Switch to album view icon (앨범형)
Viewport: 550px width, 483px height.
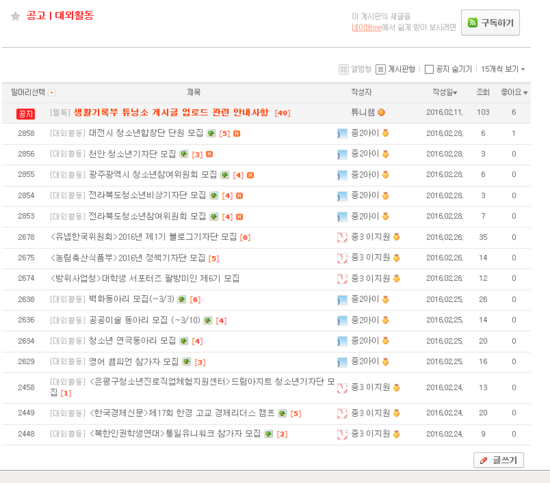[x=343, y=69]
